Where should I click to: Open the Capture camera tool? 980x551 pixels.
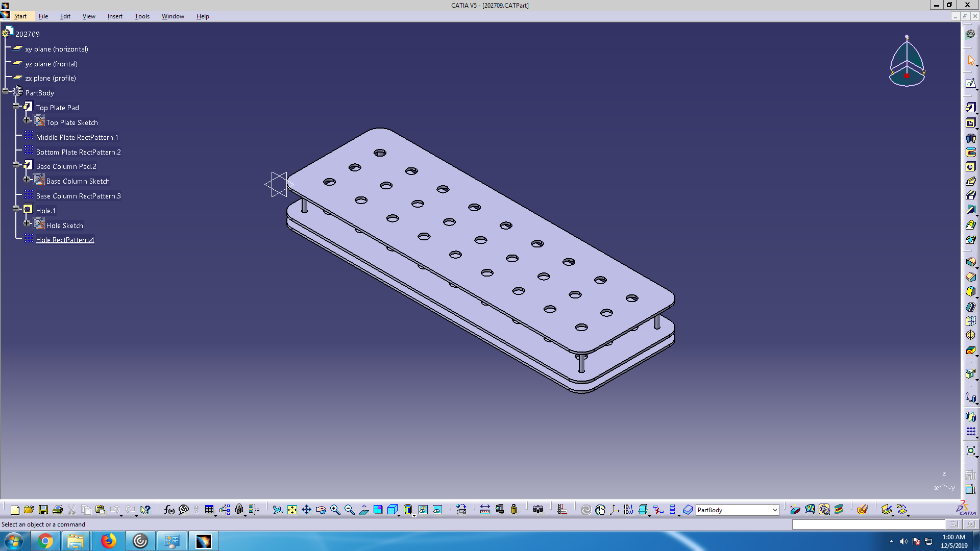tap(538, 510)
